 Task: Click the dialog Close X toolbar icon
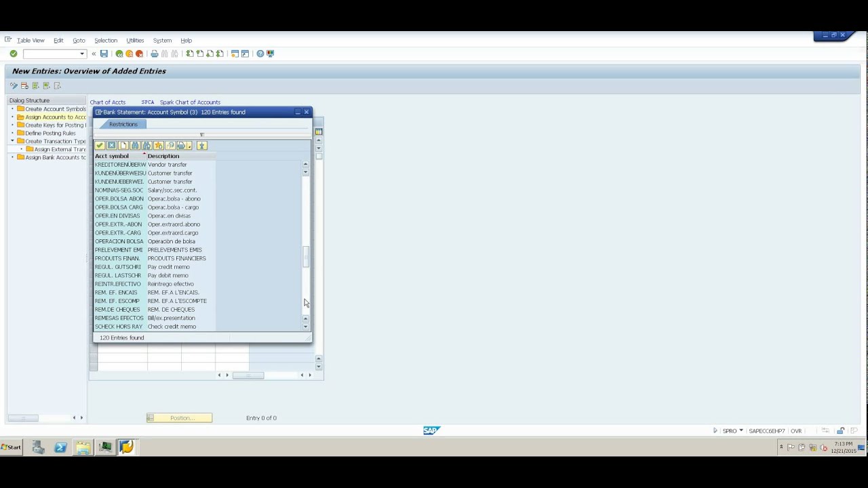(111, 146)
